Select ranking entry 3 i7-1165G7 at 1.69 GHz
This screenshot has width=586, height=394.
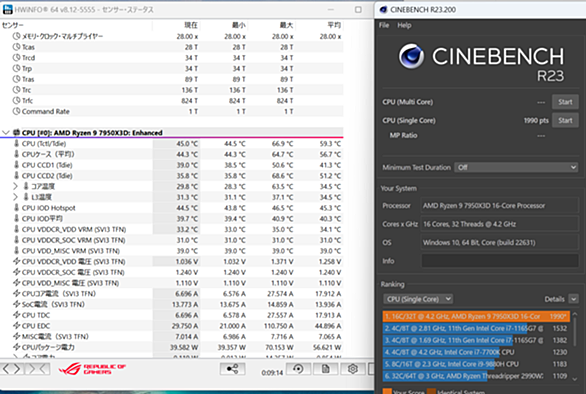[x=476, y=340]
